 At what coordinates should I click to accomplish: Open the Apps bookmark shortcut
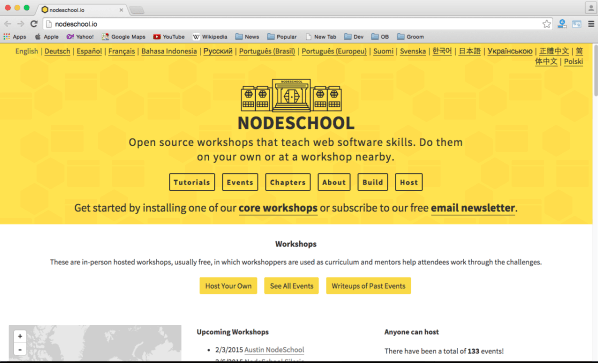coord(15,37)
